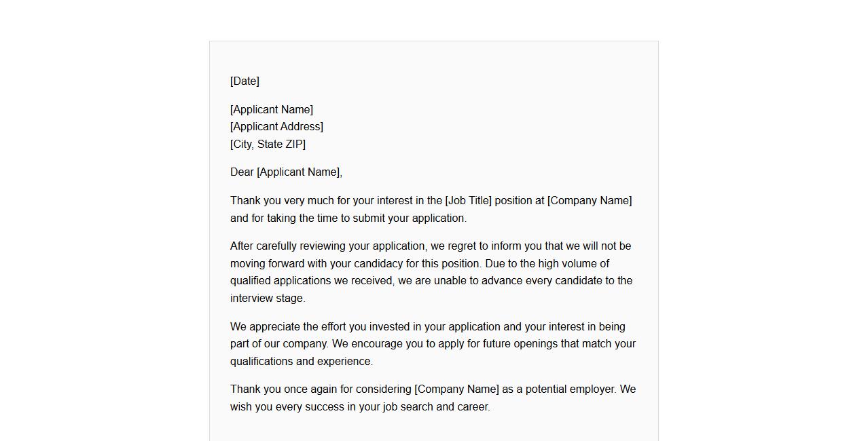Viewport: 868px width, 441px height.
Task: Click [Company Name] in the first paragraph
Action: point(590,201)
